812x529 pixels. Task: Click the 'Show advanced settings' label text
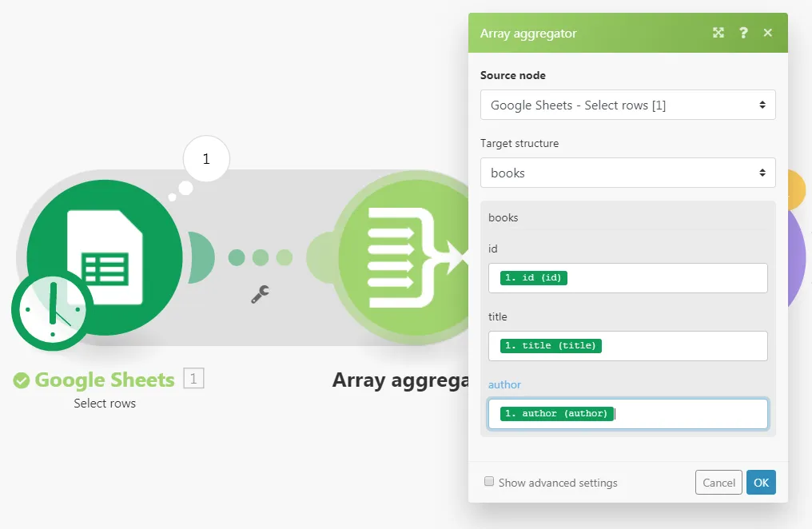pyautogui.click(x=558, y=483)
